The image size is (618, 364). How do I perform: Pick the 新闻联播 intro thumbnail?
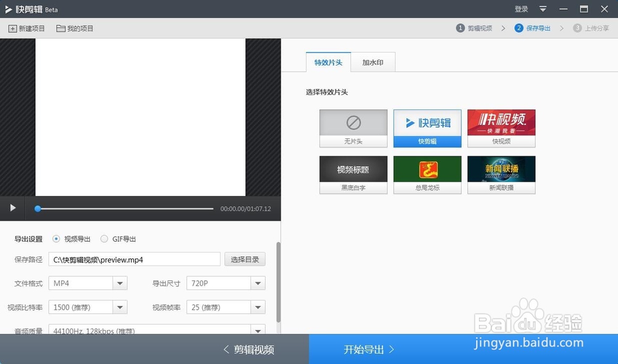tap(501, 175)
